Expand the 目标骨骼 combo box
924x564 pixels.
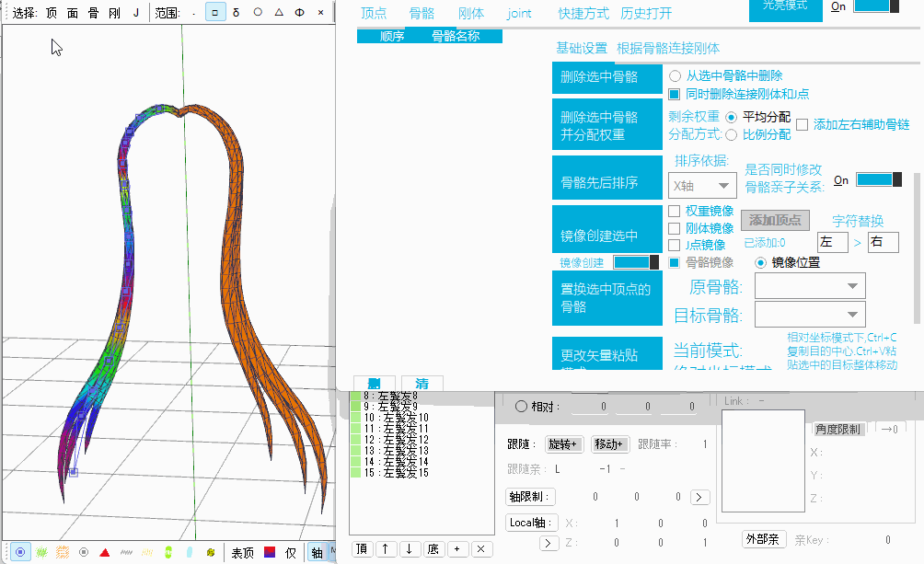[810, 316]
